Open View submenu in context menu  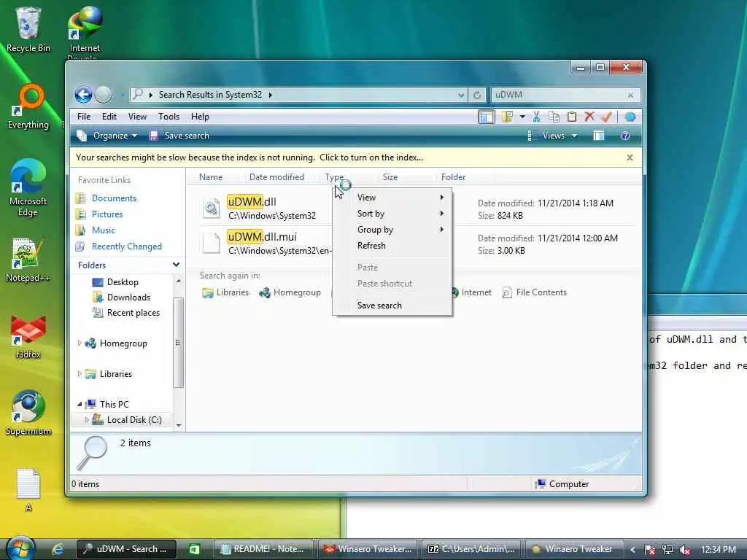392,197
